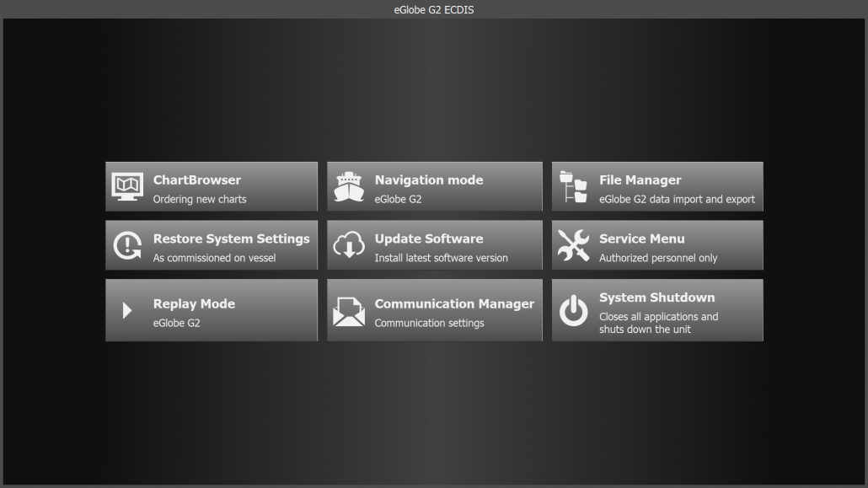Screen dimensions: 868x488
Task: Choose Update Software title text
Action: click(429, 239)
